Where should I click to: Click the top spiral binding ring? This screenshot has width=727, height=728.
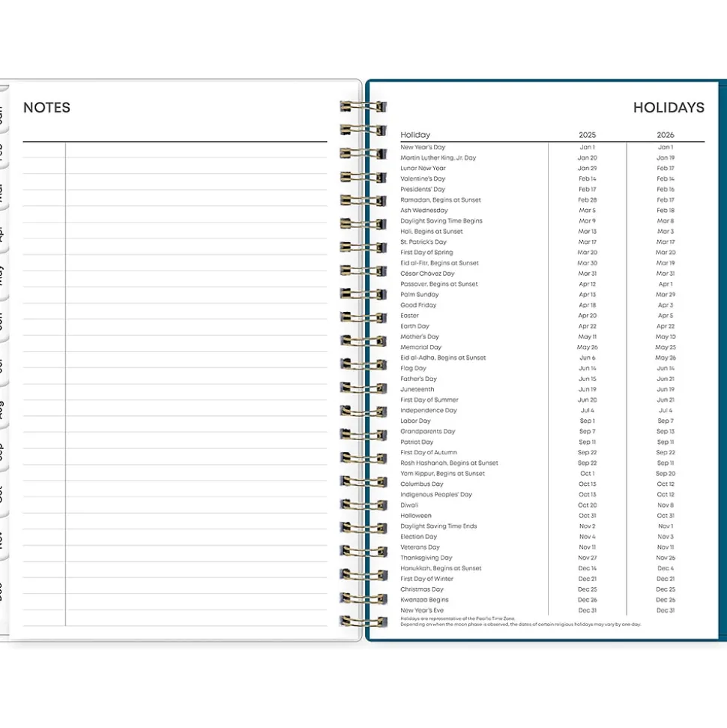(x=363, y=106)
